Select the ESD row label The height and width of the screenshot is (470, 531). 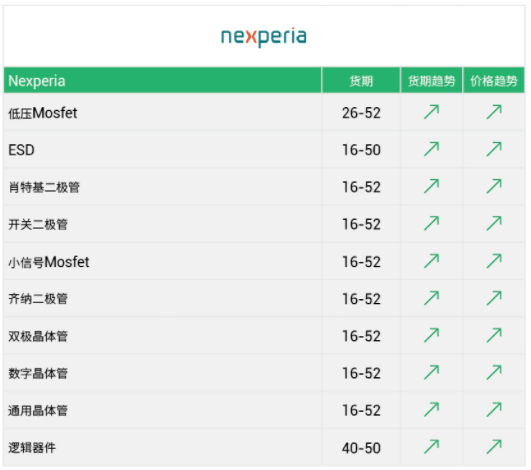tap(21, 150)
